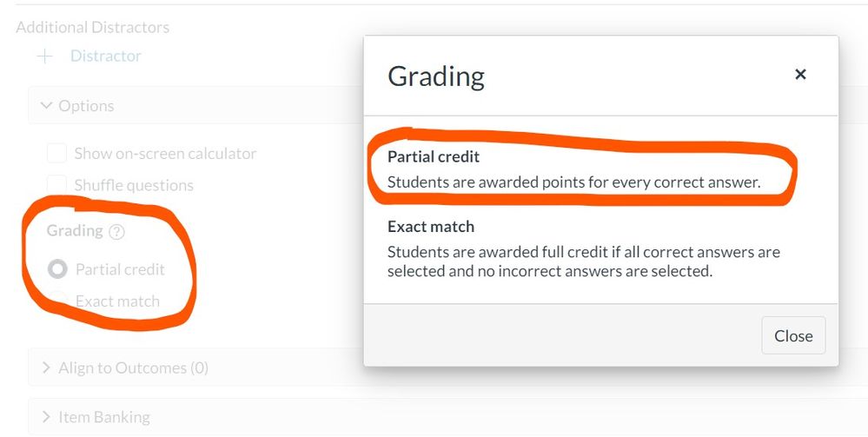The width and height of the screenshot is (868, 437).
Task: Select the Partial credit radio button
Action: [x=57, y=269]
